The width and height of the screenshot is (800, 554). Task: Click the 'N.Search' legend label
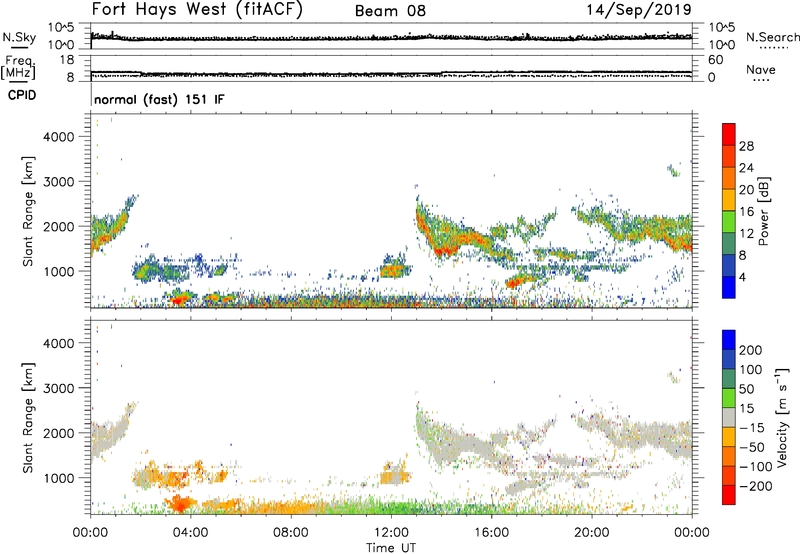tap(772, 37)
